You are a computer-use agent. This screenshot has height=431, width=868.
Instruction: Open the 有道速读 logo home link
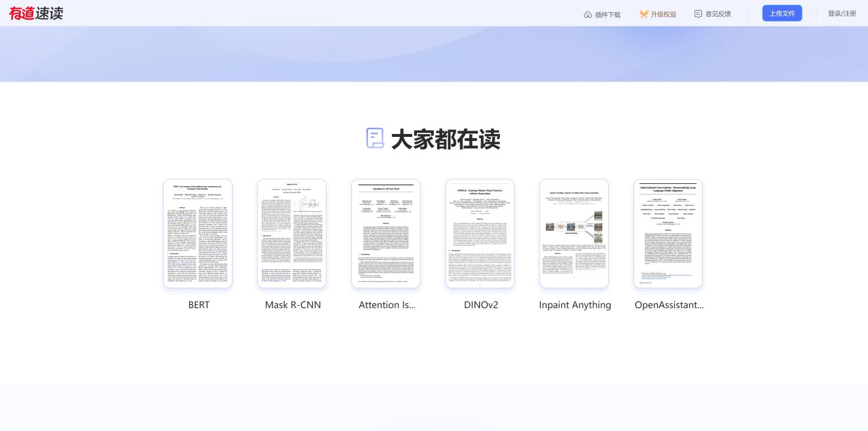click(36, 13)
